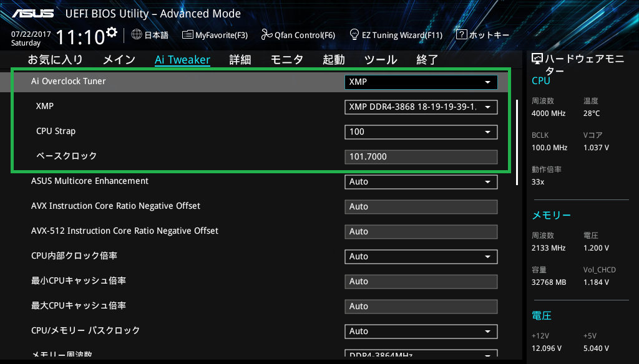Viewport: 639px width, 364px height.
Task: Click the ASUS logo
Action: (x=32, y=14)
